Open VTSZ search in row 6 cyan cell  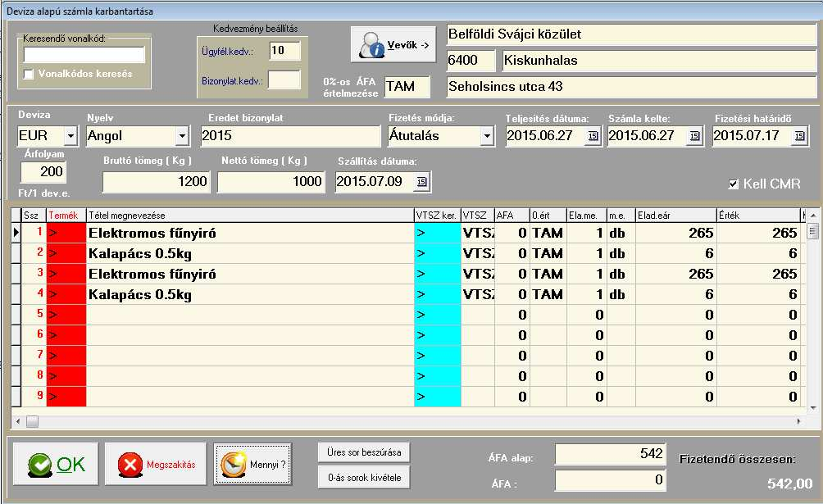point(437,335)
